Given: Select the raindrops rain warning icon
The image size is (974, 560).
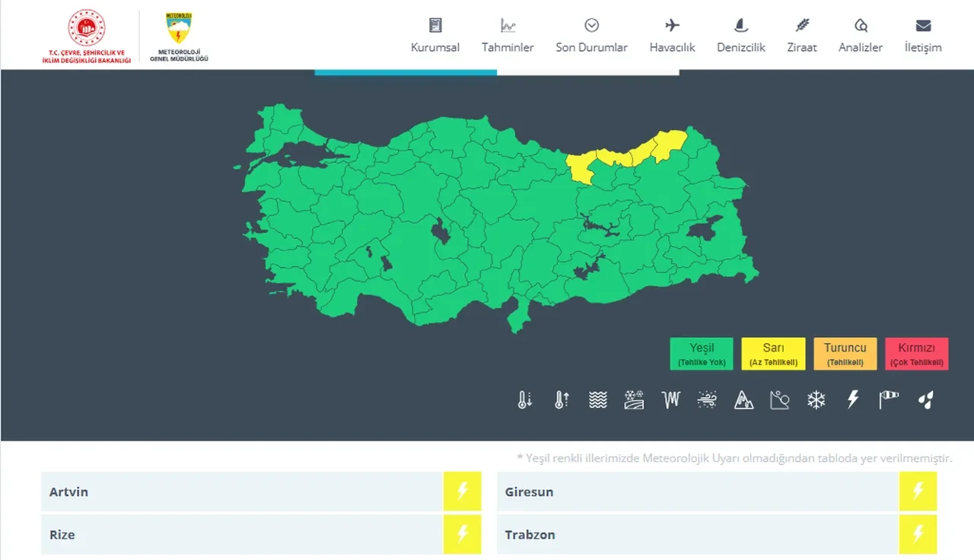Looking at the screenshot, I should click(925, 399).
